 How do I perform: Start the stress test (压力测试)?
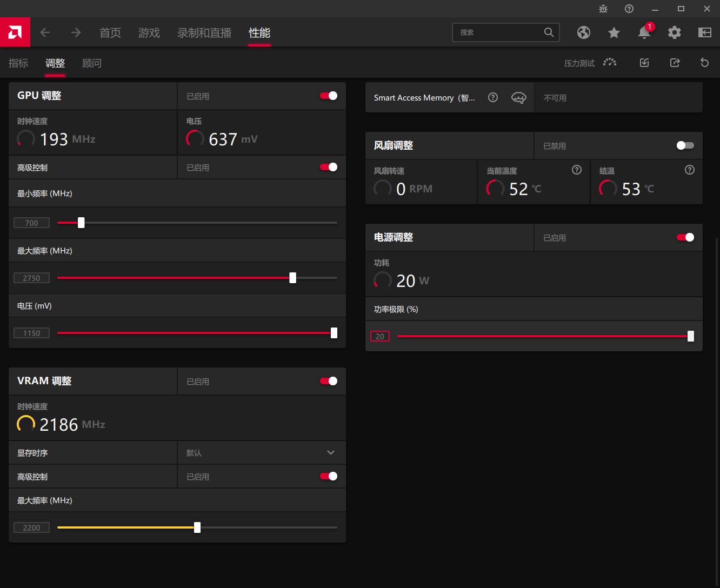coord(590,63)
